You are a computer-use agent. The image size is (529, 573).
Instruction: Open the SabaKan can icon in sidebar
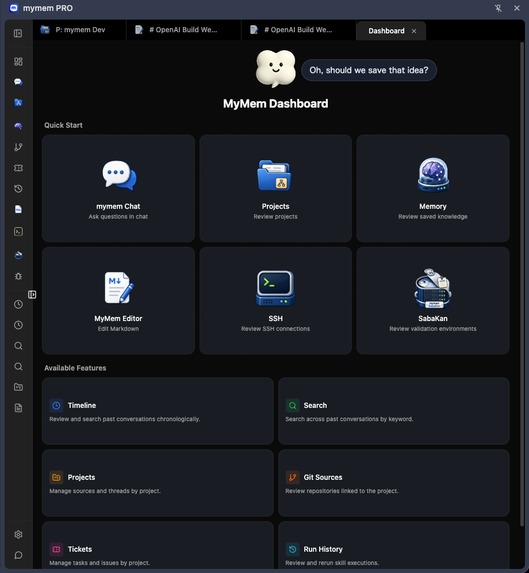click(18, 255)
